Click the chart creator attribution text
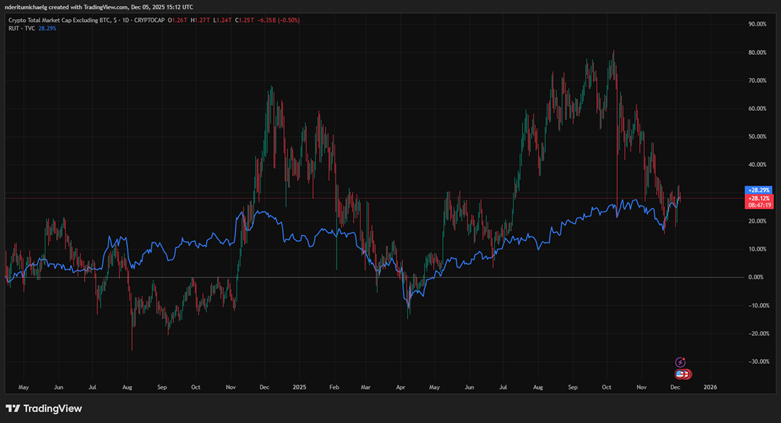781x423 pixels. tap(100, 7)
